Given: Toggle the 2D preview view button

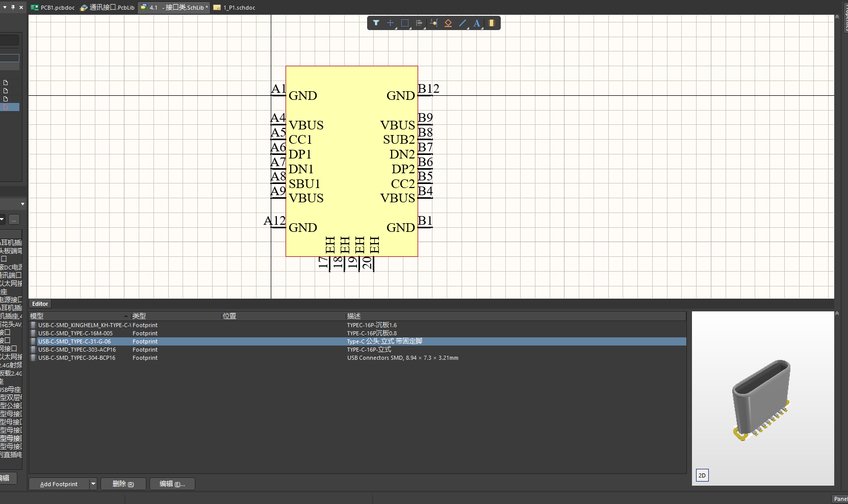Looking at the screenshot, I should [702, 475].
